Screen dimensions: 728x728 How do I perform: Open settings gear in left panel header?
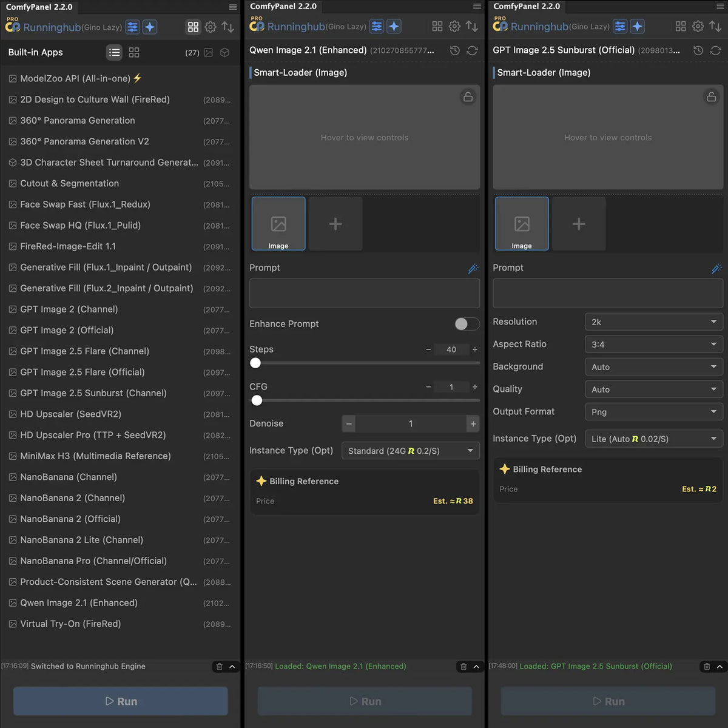click(211, 27)
